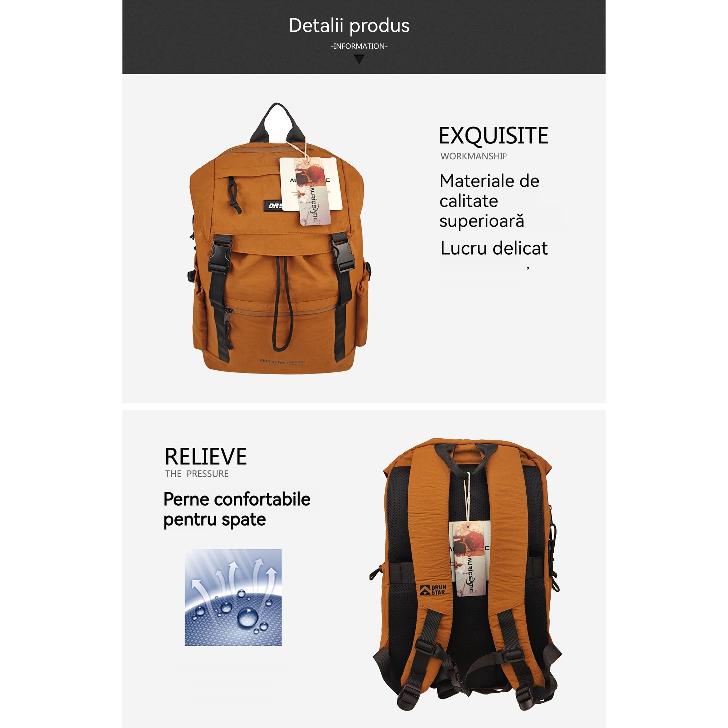Click the Lucru delicat text
Screen dimensions: 728x728
click(494, 248)
